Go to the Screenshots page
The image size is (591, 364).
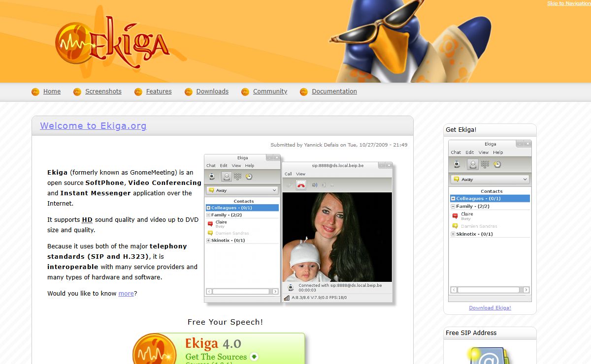pyautogui.click(x=103, y=91)
